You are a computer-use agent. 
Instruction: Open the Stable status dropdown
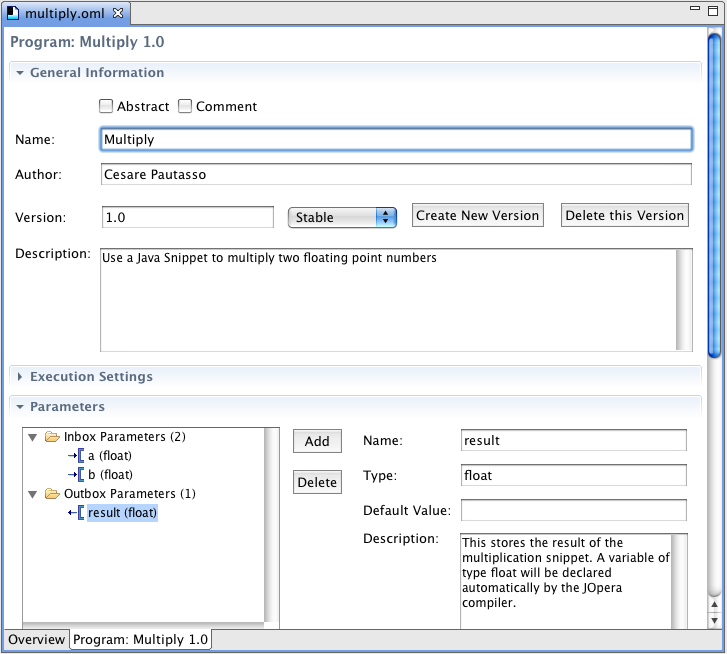342,217
